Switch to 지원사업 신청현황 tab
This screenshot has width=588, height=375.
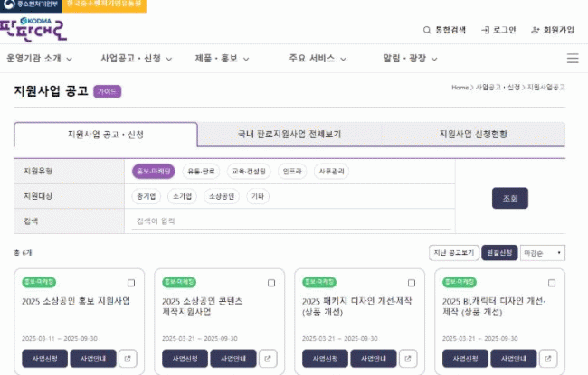click(x=473, y=134)
